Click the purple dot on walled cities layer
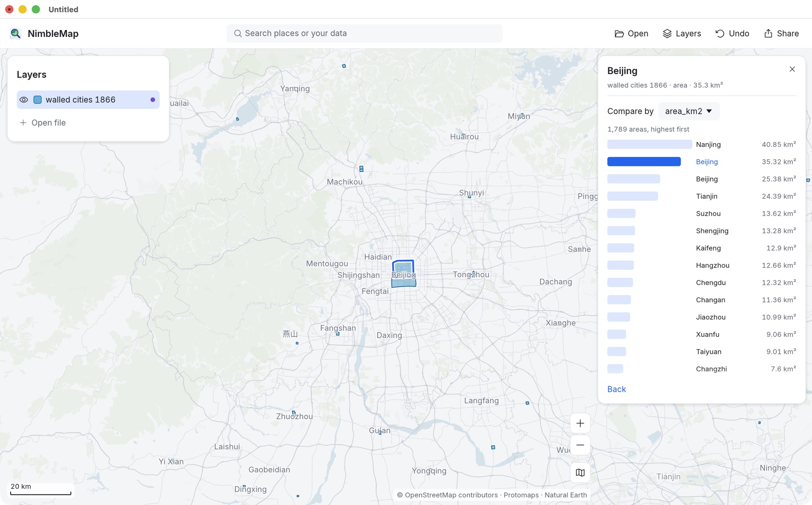This screenshot has height=505, width=812. [153, 100]
